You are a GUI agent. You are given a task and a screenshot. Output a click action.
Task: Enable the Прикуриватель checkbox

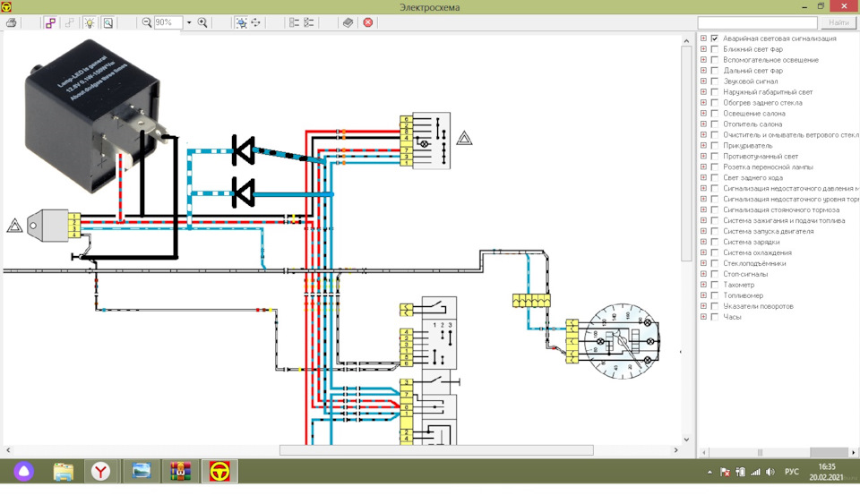pyautogui.click(x=715, y=145)
